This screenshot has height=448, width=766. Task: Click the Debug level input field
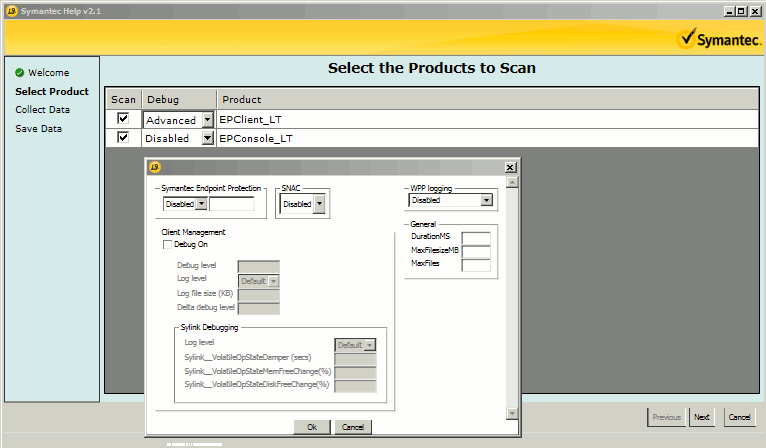click(x=258, y=266)
